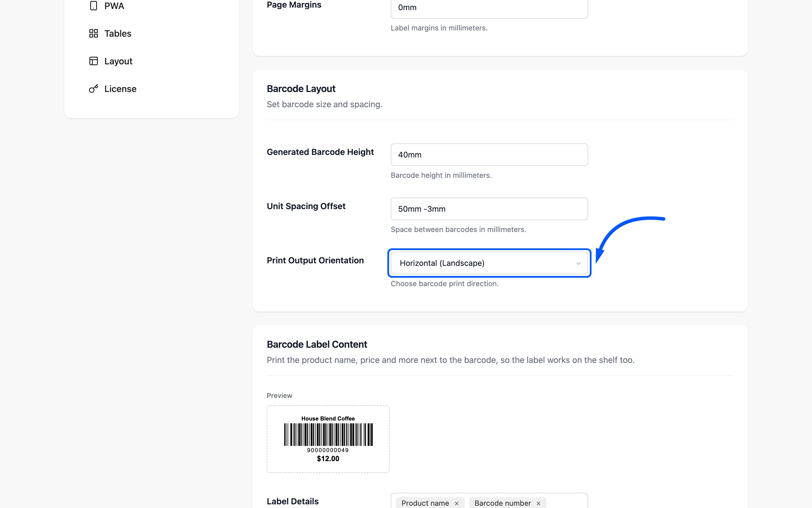This screenshot has height=508, width=812.
Task: Open the Print Output Orientation dropdown
Action: coord(489,263)
